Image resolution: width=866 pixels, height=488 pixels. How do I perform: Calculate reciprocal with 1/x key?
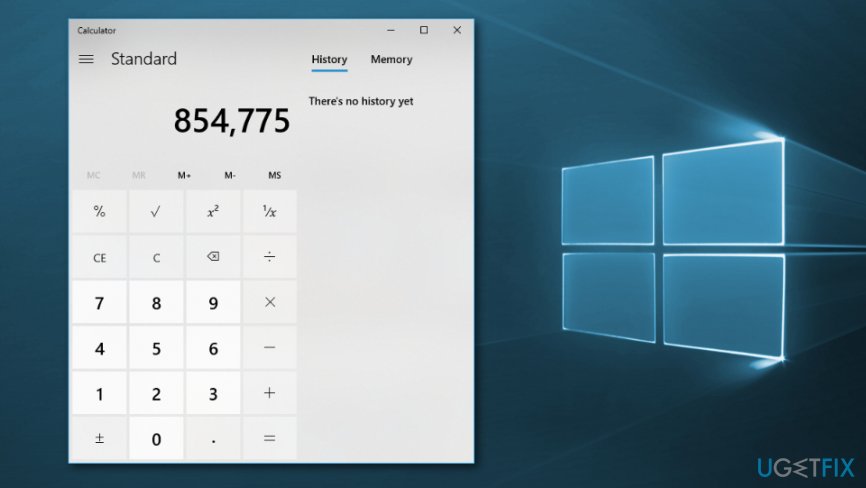tap(270, 211)
